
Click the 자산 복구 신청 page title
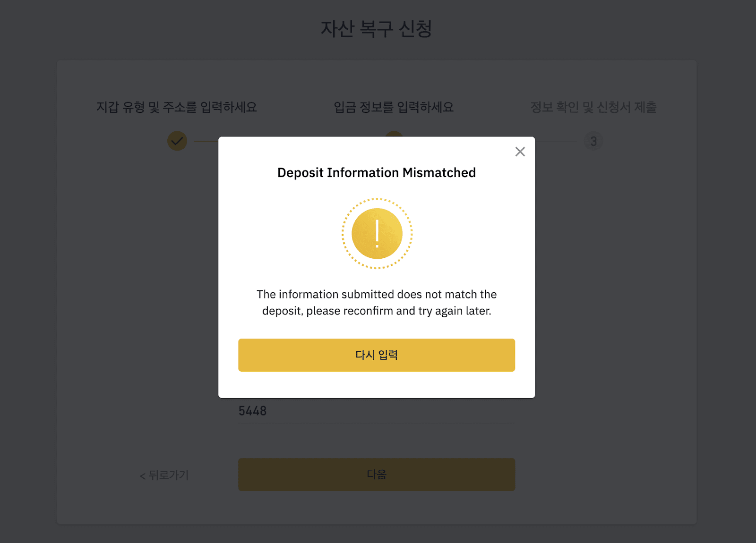pos(377,29)
